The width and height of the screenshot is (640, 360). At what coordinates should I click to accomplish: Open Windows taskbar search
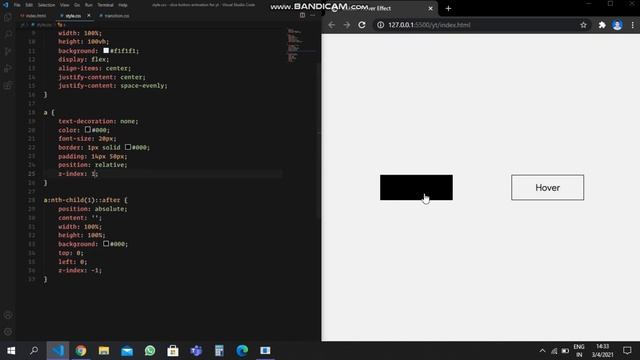pos(34,350)
